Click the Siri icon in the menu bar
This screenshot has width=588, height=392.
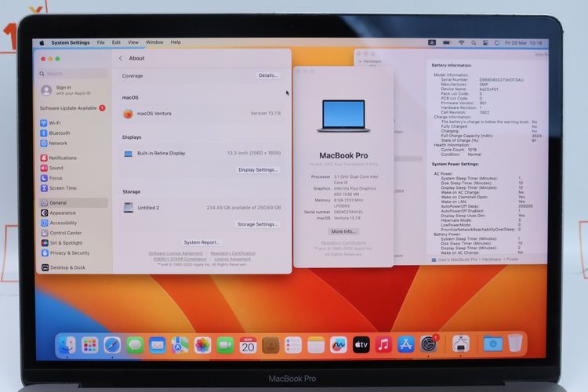[497, 43]
